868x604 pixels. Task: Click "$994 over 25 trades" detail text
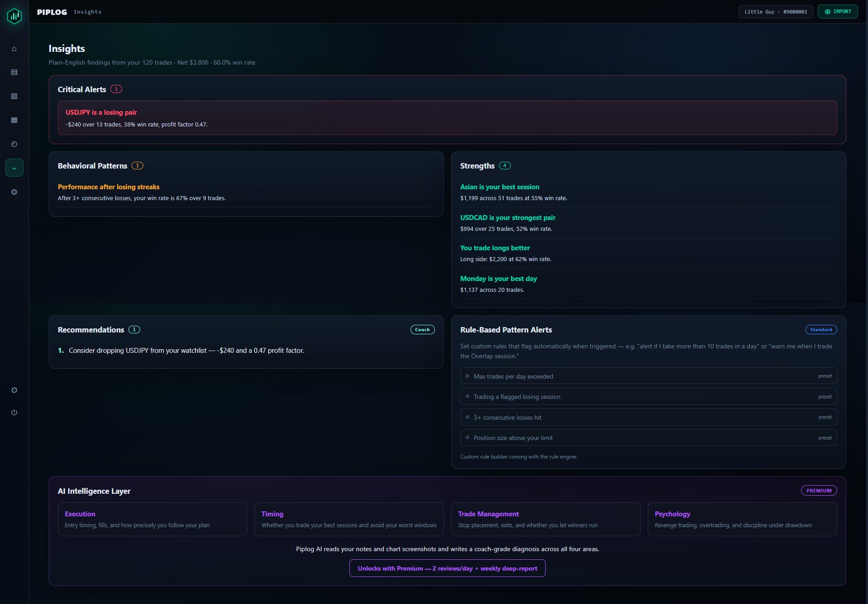coord(506,229)
